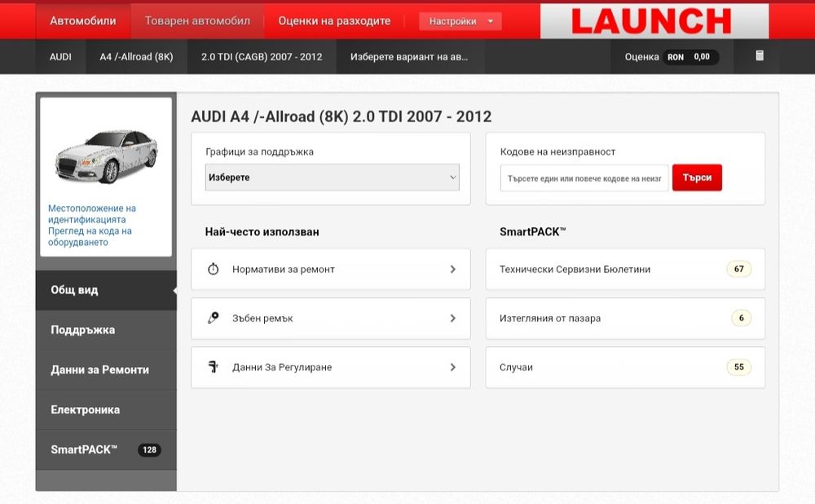Viewport: 815px width, 504px height.
Task: Expand the Настройки dropdown
Action: (x=460, y=21)
